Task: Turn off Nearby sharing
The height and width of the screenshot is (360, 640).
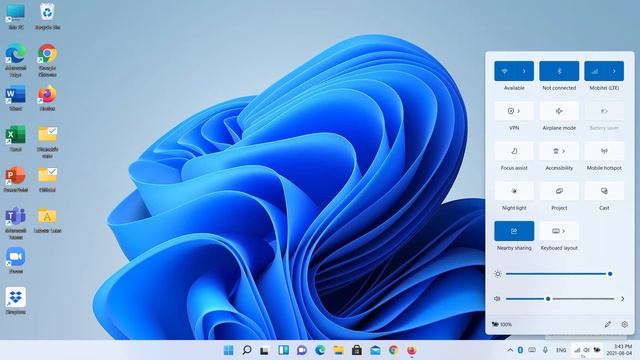Action: tap(514, 231)
